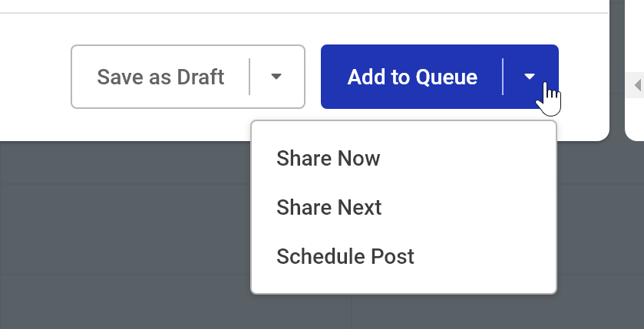Collapse the Add to Queue dropdown arrow
Screen dimensions: 644x329
(530, 77)
